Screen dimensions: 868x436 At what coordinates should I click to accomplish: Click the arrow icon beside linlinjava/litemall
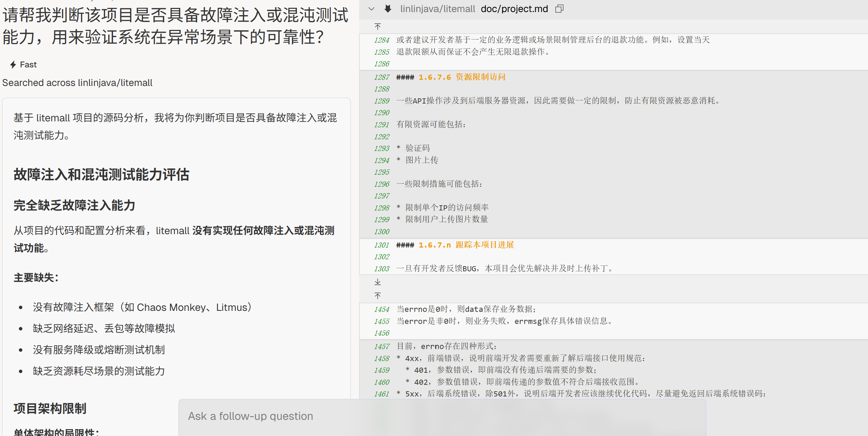tap(388, 9)
